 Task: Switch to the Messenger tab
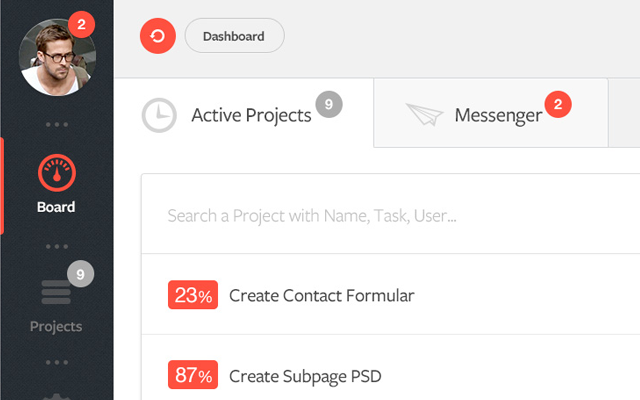coord(498,115)
